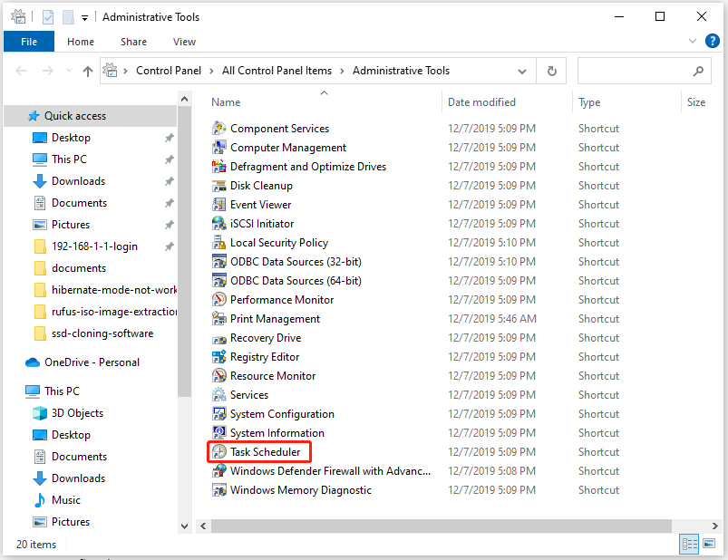Select the Task Scheduler clock icon
The image size is (728, 560).
pos(218,452)
